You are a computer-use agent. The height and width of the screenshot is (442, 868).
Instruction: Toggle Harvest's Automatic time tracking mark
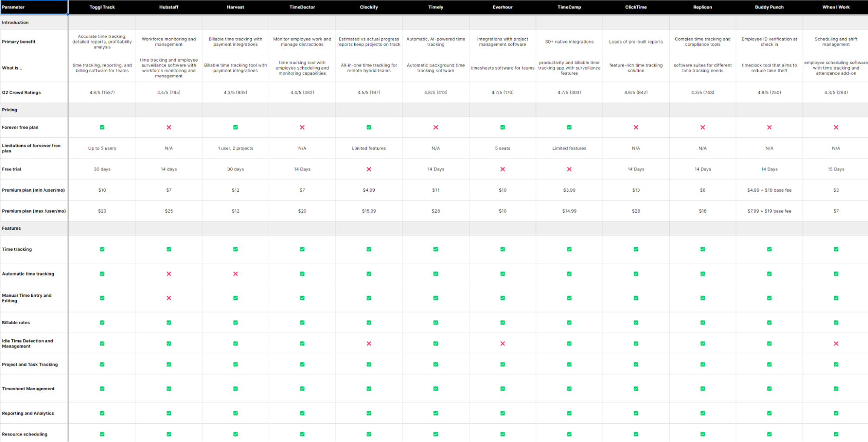[x=235, y=273]
